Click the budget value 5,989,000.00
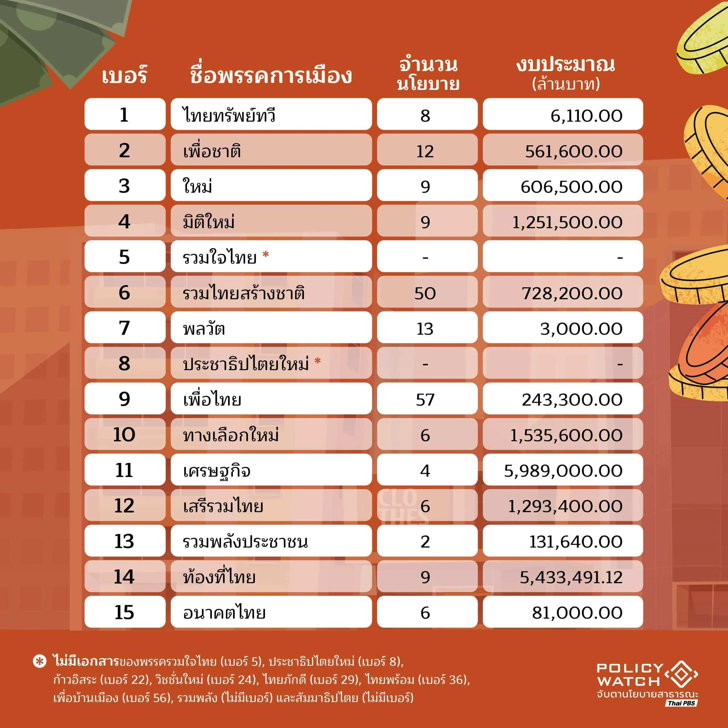 click(x=563, y=471)
